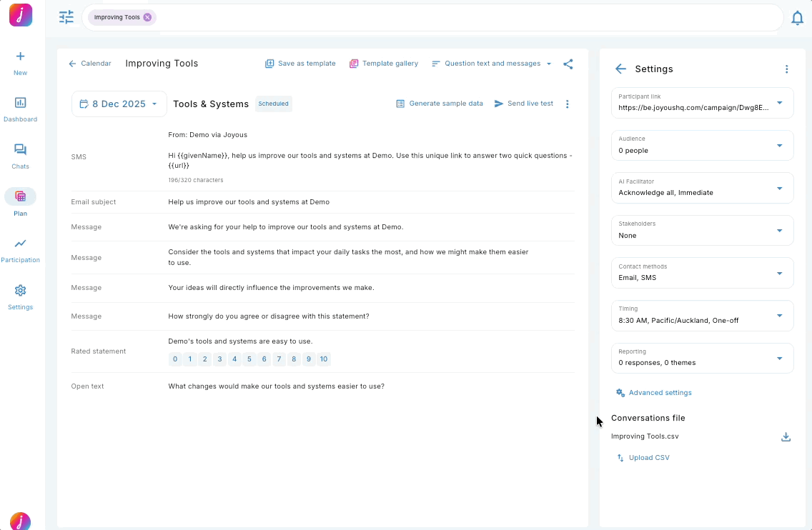Open the Settings panel overflow menu
The image size is (812, 530).
tap(787, 69)
